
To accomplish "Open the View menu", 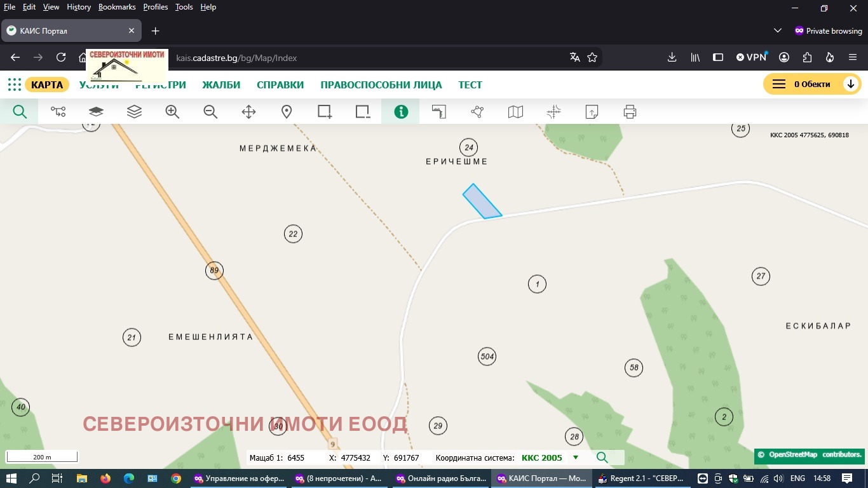I will [51, 7].
